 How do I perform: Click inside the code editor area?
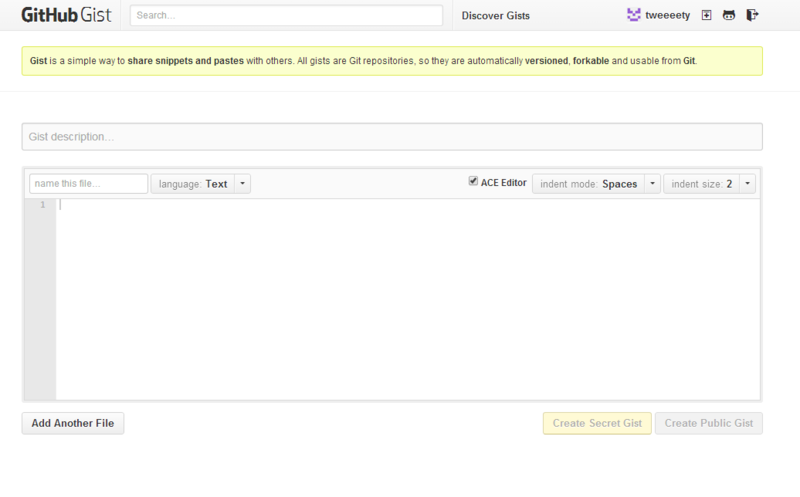tap(407, 299)
